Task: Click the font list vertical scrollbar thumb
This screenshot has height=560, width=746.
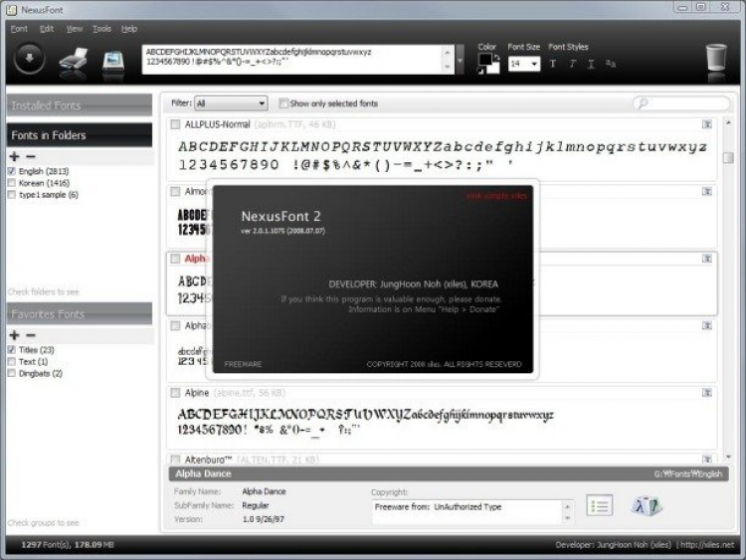Action: [728, 157]
